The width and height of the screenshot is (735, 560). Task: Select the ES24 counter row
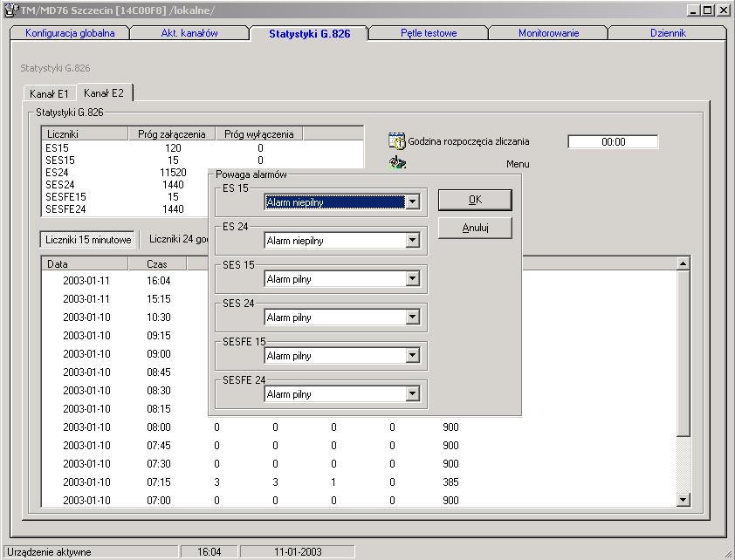125,173
